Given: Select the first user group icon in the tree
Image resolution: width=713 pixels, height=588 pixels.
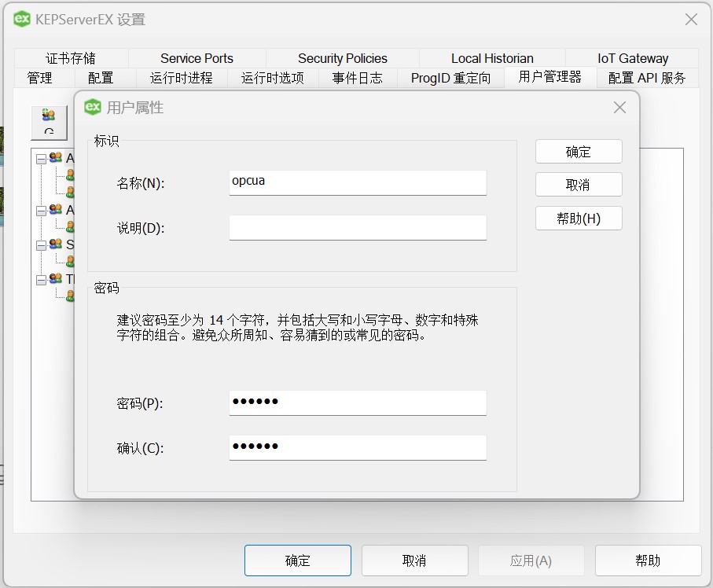Looking at the screenshot, I should point(55,156).
